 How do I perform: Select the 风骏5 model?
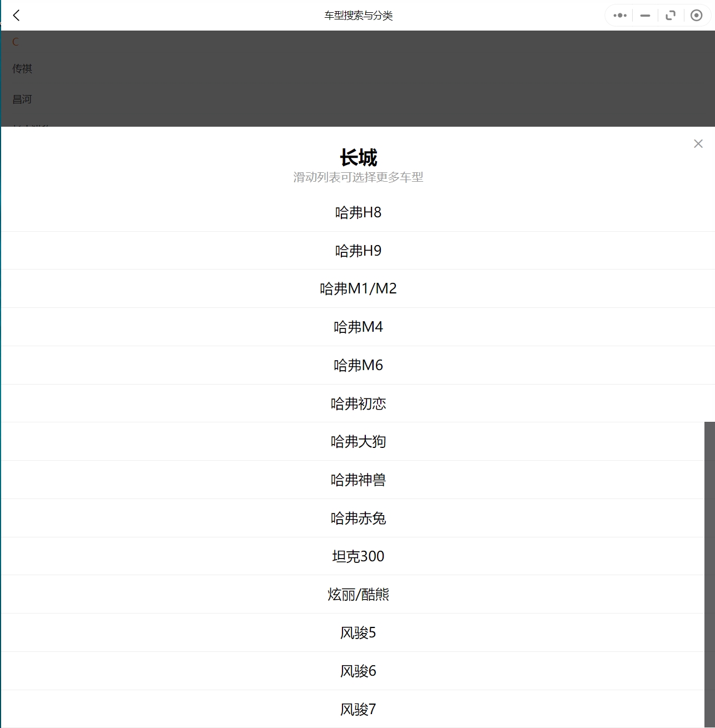click(358, 632)
